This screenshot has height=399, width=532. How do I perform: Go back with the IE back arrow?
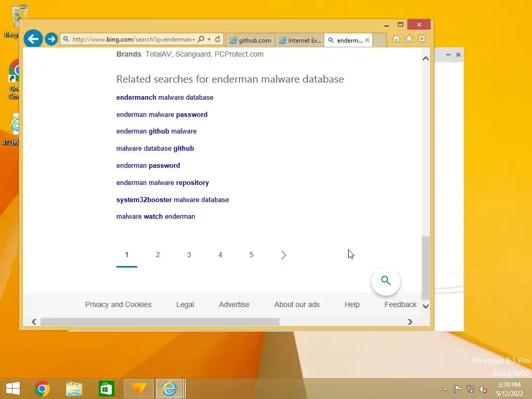pyautogui.click(x=33, y=39)
